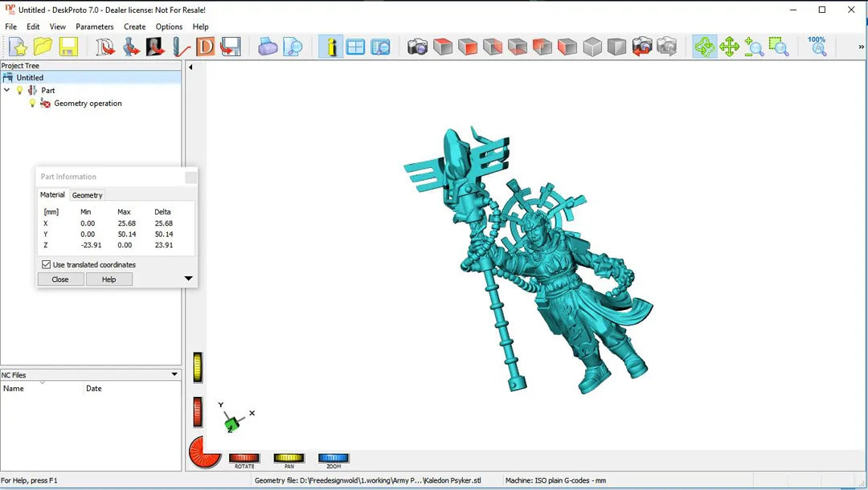Open the NC Files dropdown arrow

[174, 374]
